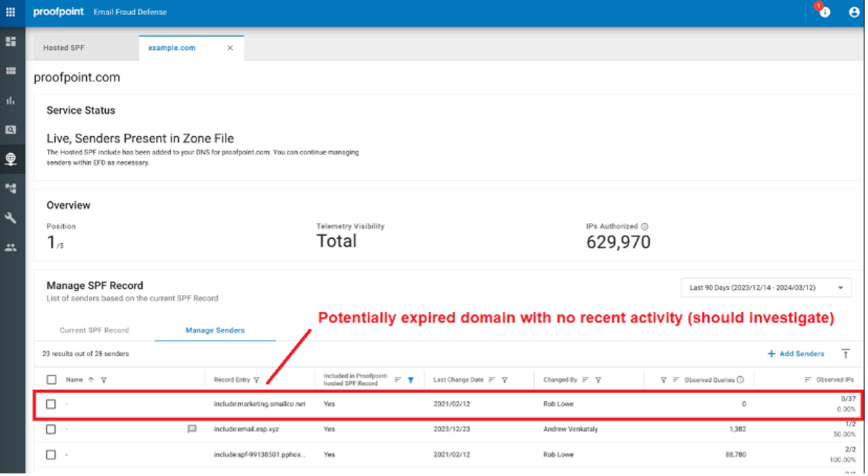Click the Add Senders button

(796, 354)
